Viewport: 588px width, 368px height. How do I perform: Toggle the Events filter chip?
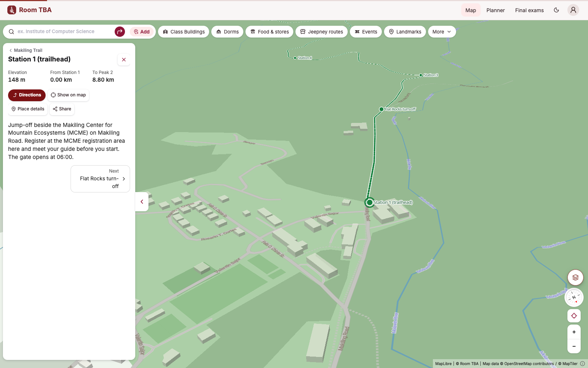[x=366, y=32]
